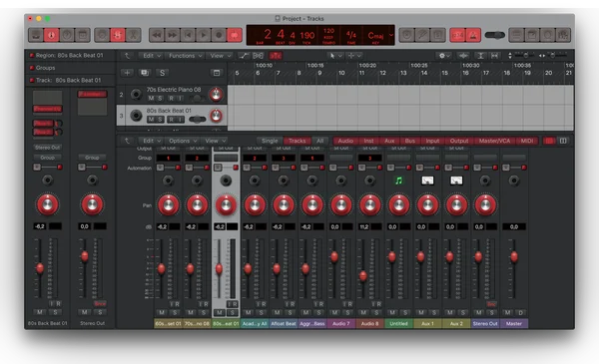Toggle the Mixer button in control bar
599x364 pixels.
118,35
